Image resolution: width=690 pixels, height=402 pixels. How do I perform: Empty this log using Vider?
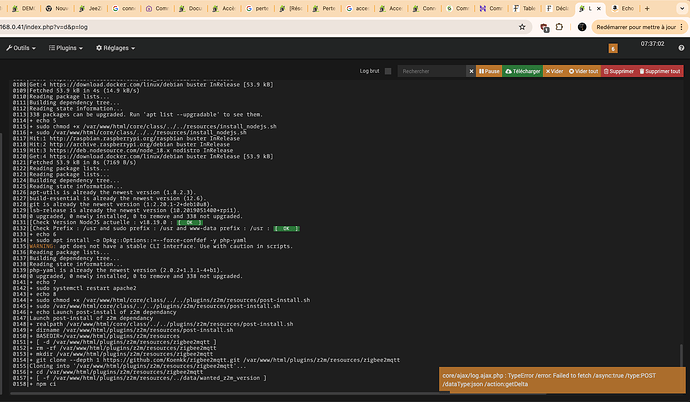point(554,71)
